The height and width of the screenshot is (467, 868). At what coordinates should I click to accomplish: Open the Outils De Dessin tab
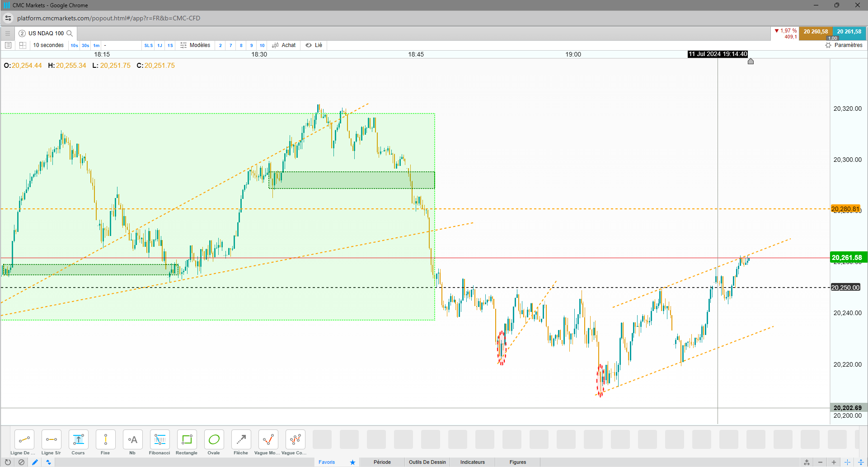tap(427, 462)
